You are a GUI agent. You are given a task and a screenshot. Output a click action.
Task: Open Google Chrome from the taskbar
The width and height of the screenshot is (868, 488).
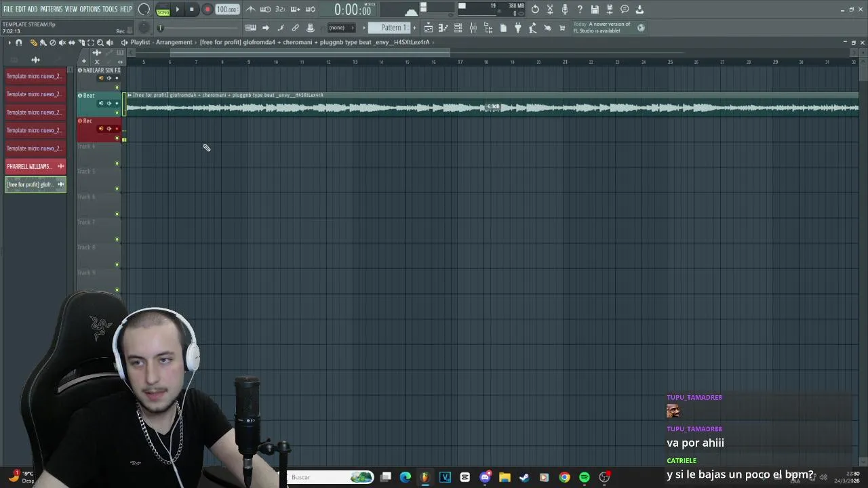pos(564,477)
